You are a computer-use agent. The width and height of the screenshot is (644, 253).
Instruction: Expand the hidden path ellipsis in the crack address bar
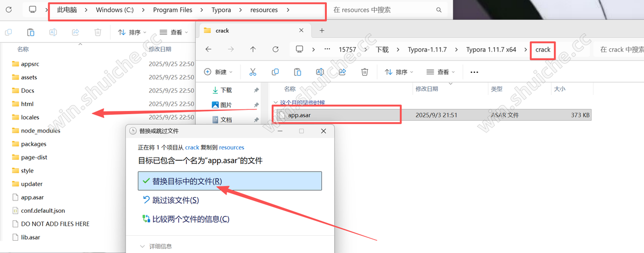point(327,49)
